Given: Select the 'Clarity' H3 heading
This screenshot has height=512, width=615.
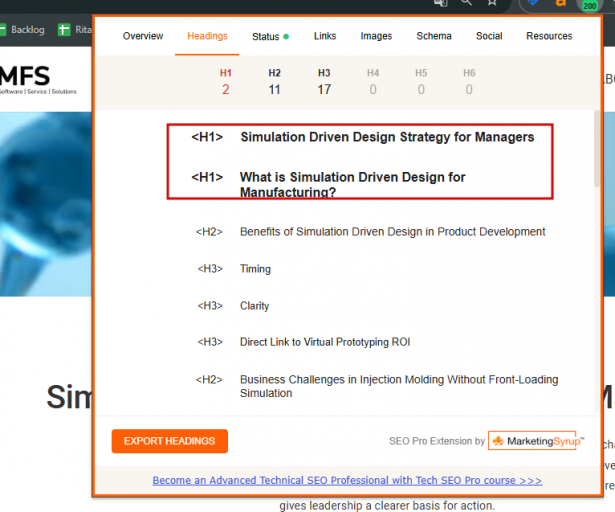Looking at the screenshot, I should [255, 306].
